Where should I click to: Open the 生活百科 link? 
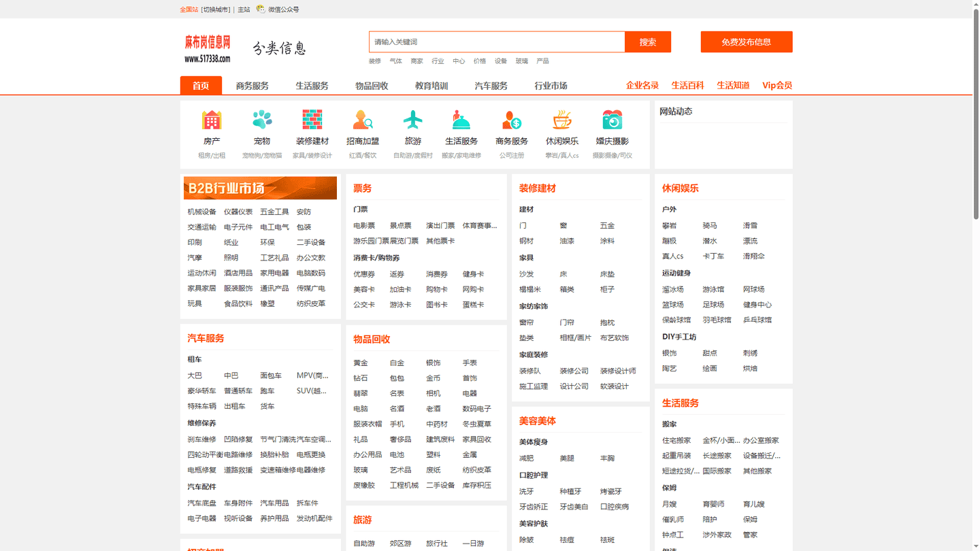point(687,85)
